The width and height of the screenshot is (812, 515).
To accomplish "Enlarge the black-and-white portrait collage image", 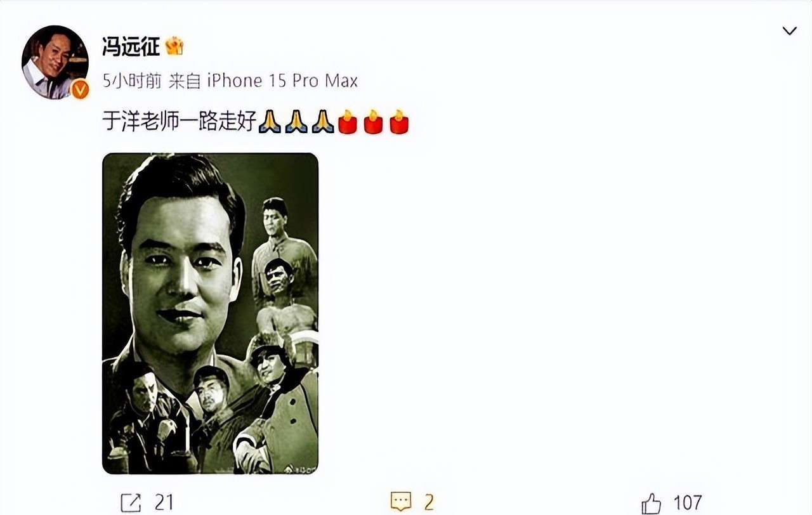I will pos(210,313).
